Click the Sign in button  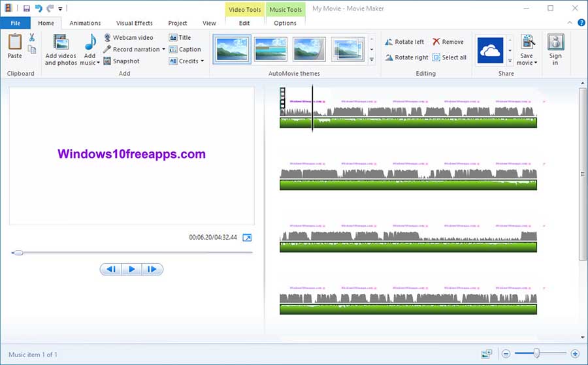[555, 50]
